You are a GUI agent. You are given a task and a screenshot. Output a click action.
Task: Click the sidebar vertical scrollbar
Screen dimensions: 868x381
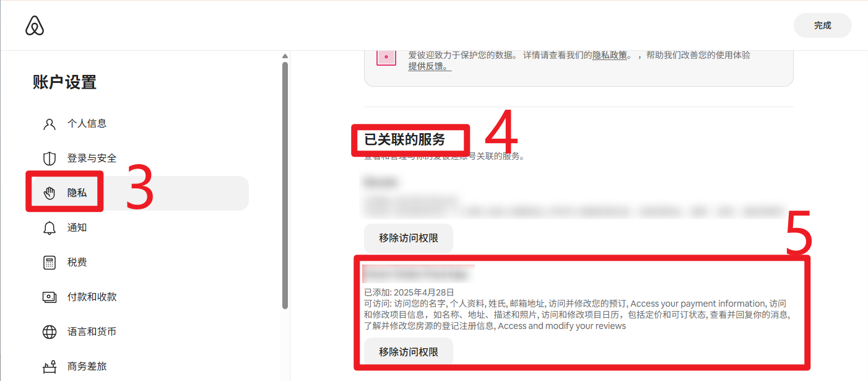click(285, 185)
